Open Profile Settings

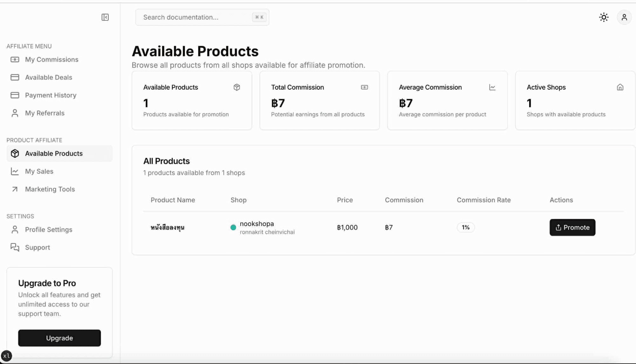point(48,230)
